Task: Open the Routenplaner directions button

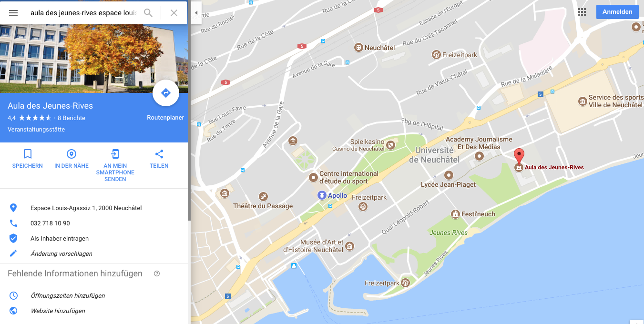Action: click(x=165, y=93)
